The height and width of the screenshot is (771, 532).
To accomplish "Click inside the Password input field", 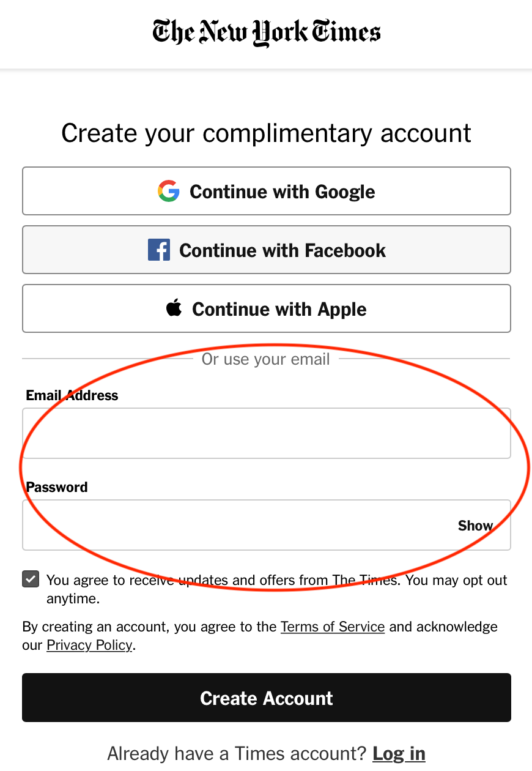I will tap(232, 525).
